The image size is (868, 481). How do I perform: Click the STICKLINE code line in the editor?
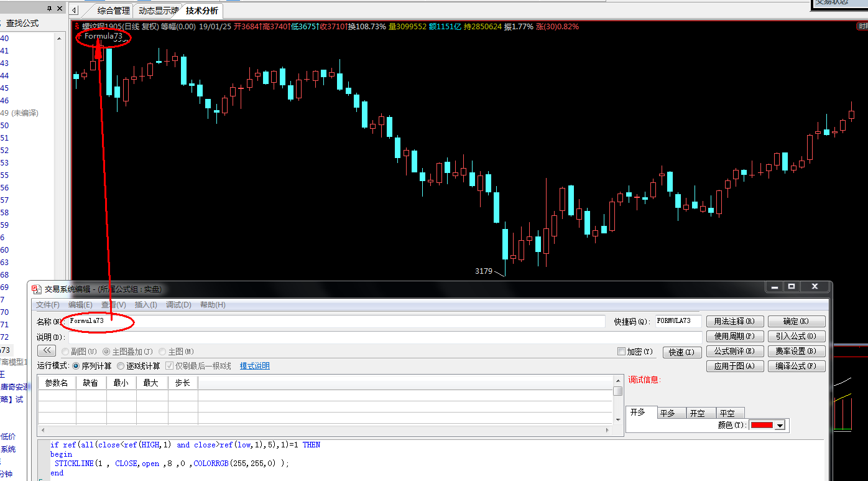click(x=172, y=464)
